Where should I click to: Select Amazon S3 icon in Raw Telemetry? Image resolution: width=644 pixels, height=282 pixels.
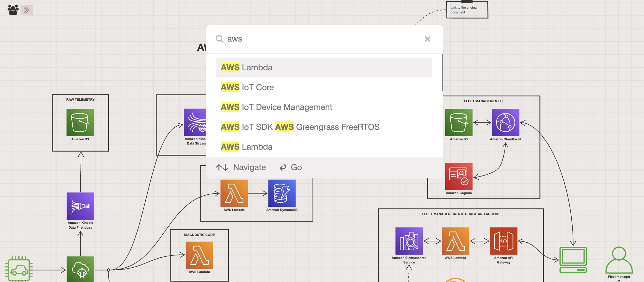(80, 122)
